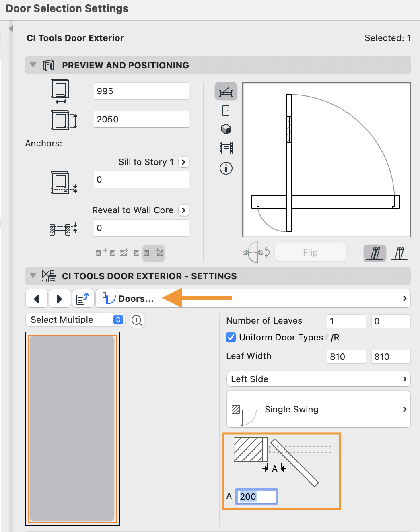Click the door width icon
Screen dimensions: 420x532
(60, 91)
